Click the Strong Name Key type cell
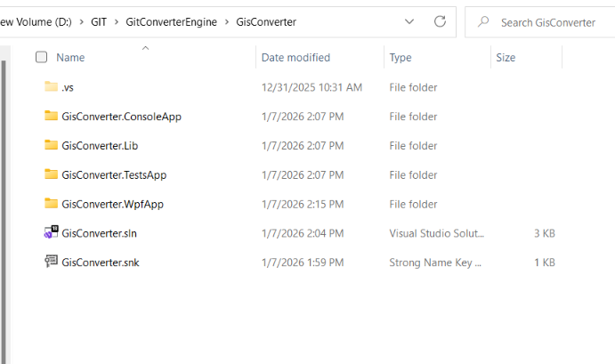 click(x=435, y=263)
